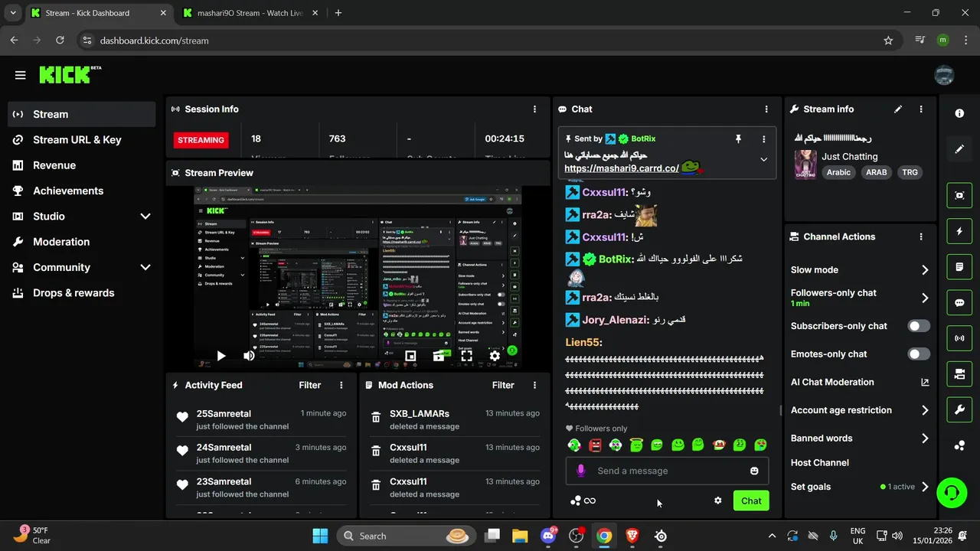Click Host Channel action
This screenshot has width=980, height=551.
(820, 463)
